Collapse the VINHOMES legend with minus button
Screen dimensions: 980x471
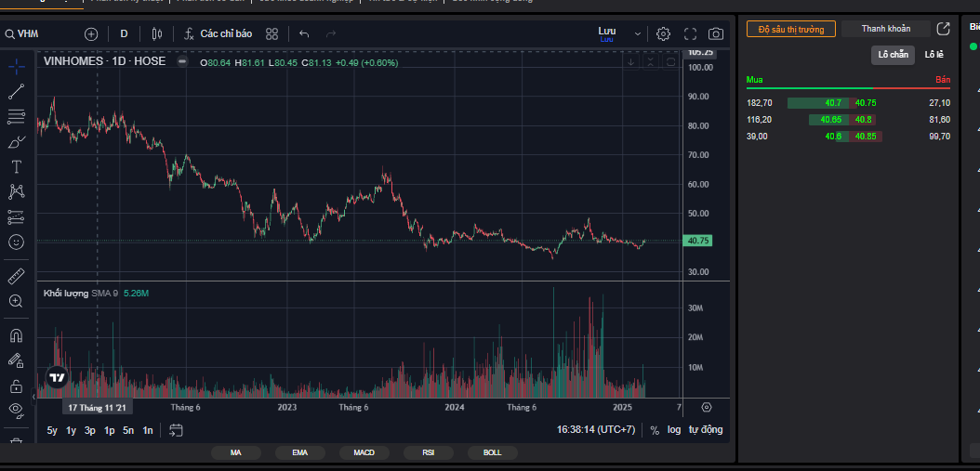click(182, 61)
